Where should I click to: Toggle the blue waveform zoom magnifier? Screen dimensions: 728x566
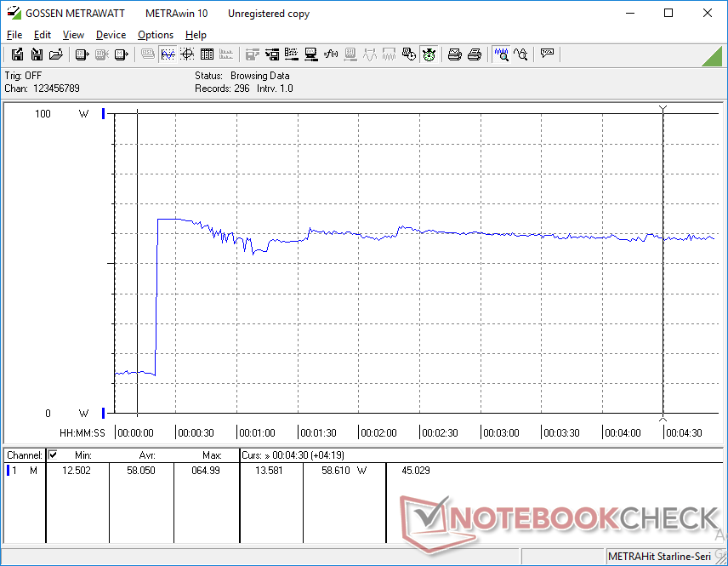(x=502, y=54)
